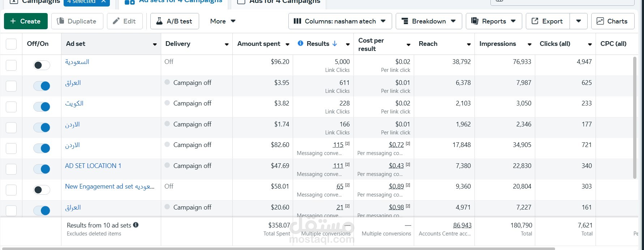Open the Columns: nasham atech dropdown

pos(340,21)
